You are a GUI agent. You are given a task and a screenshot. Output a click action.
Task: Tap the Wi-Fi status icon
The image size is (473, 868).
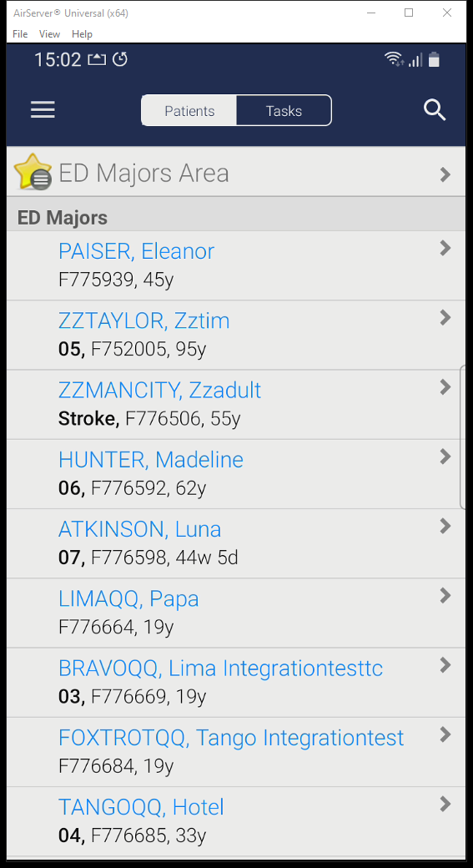tap(395, 59)
